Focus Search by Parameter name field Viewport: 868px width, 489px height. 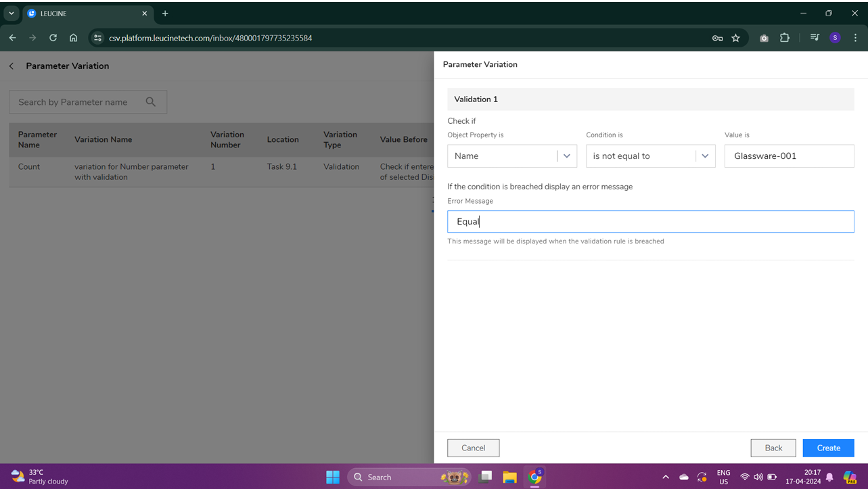pyautogui.click(x=88, y=102)
